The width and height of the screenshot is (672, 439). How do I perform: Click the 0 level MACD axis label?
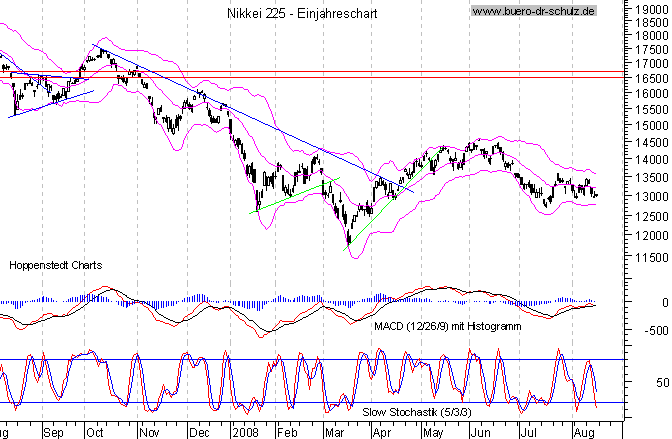coord(662,302)
